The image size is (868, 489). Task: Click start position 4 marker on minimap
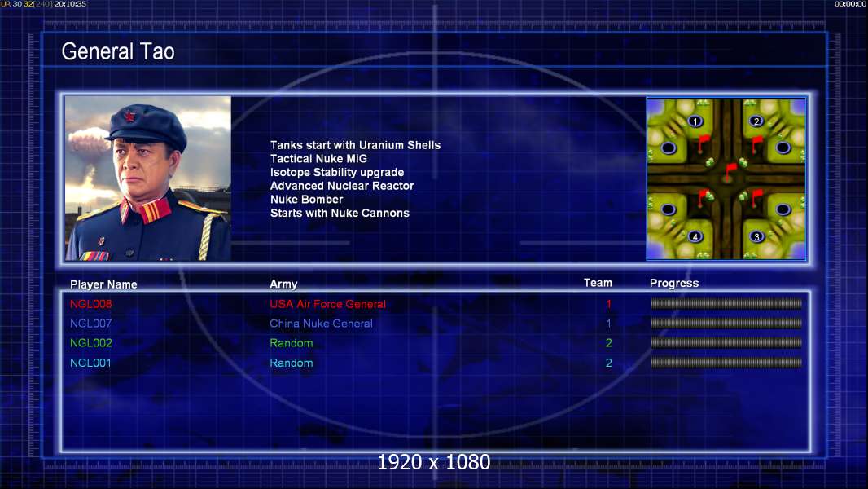pyautogui.click(x=695, y=236)
